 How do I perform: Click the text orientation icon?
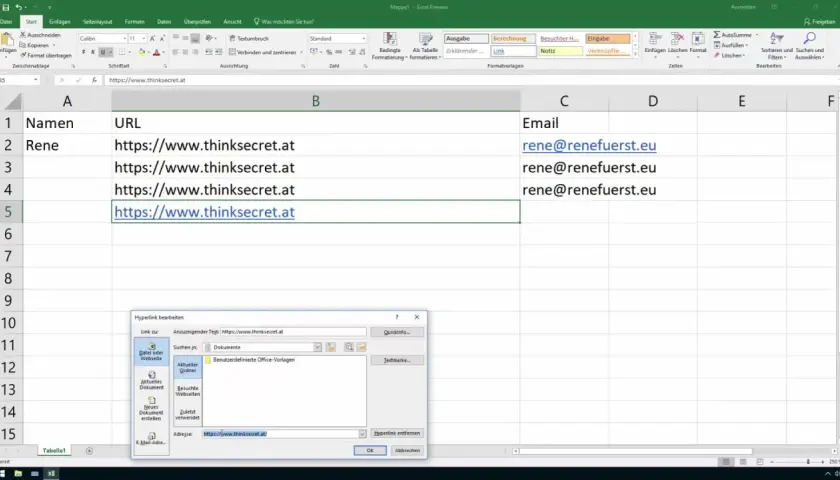[209, 39]
